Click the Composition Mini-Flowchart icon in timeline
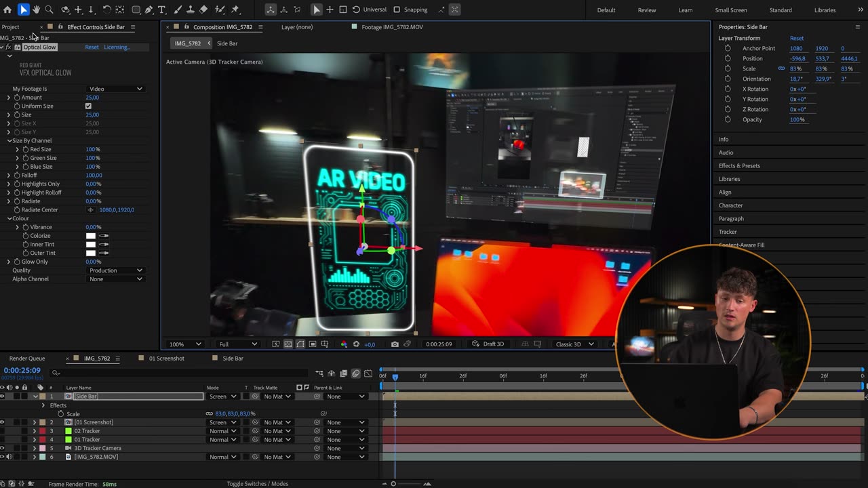Viewport: 868px width, 488px height. 319,373
